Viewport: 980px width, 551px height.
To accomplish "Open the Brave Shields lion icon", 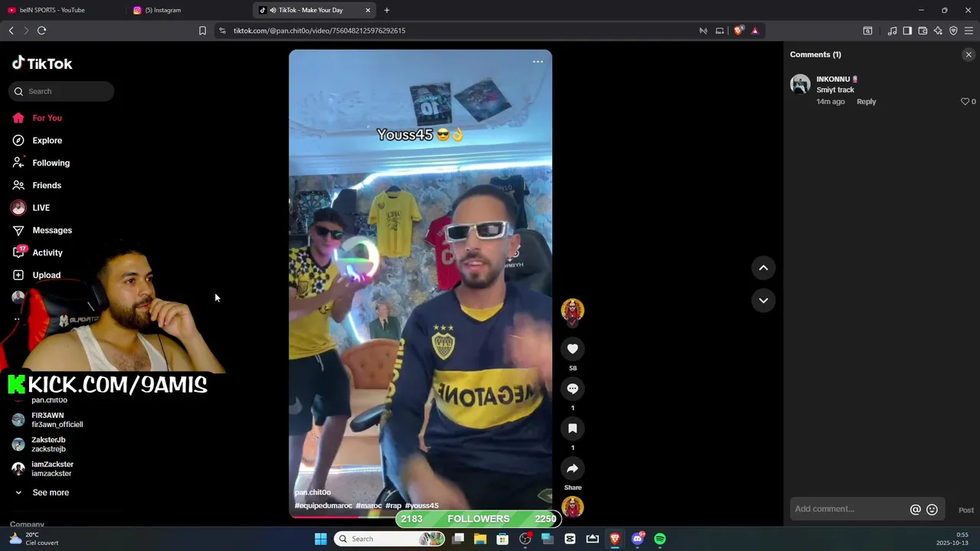I will tap(738, 31).
